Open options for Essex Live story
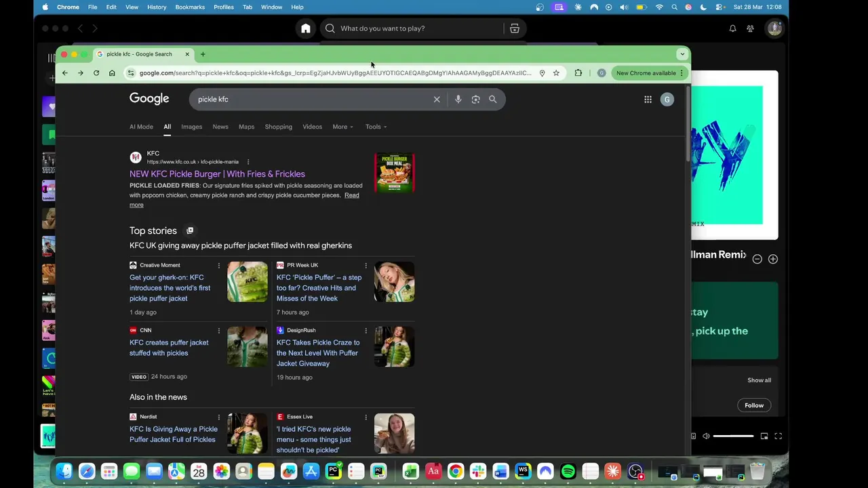This screenshot has height=488, width=868. [366, 418]
